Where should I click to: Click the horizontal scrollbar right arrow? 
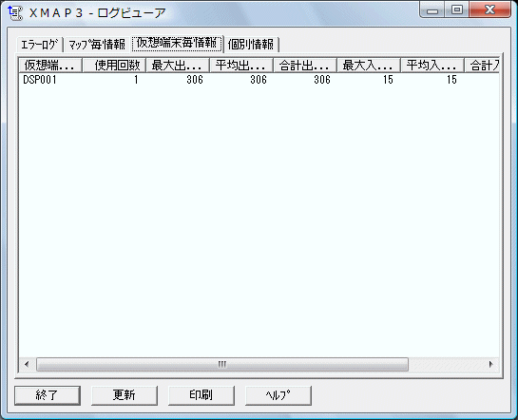coord(490,364)
